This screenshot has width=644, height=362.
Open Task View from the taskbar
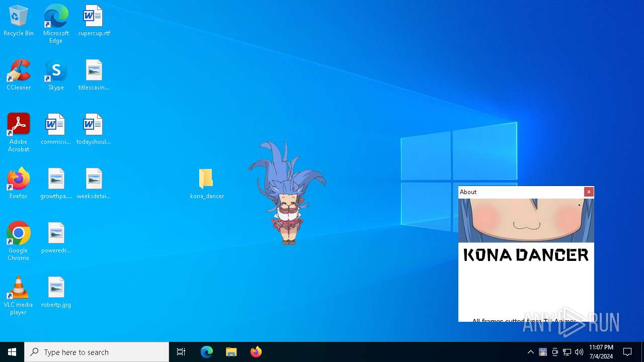click(x=181, y=352)
